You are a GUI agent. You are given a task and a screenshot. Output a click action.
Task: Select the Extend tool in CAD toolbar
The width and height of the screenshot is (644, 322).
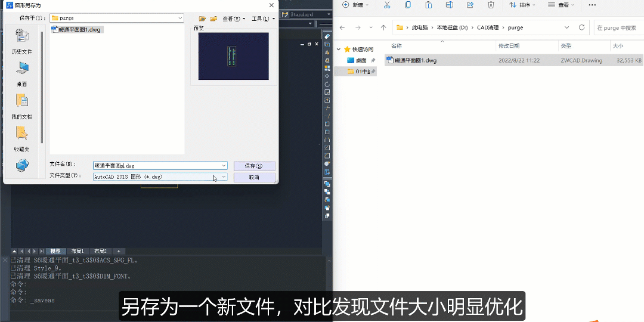(x=327, y=116)
